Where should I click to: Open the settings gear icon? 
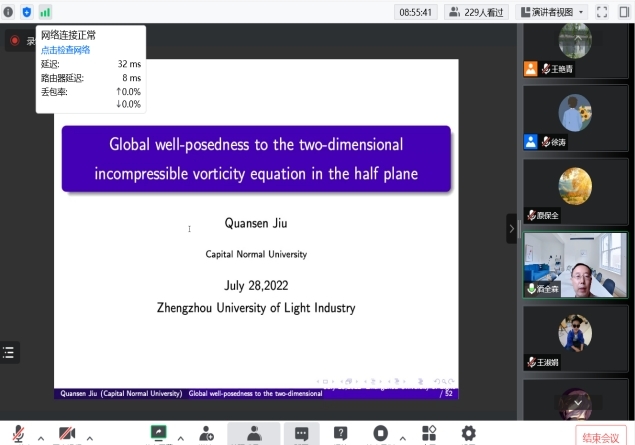[x=469, y=433]
